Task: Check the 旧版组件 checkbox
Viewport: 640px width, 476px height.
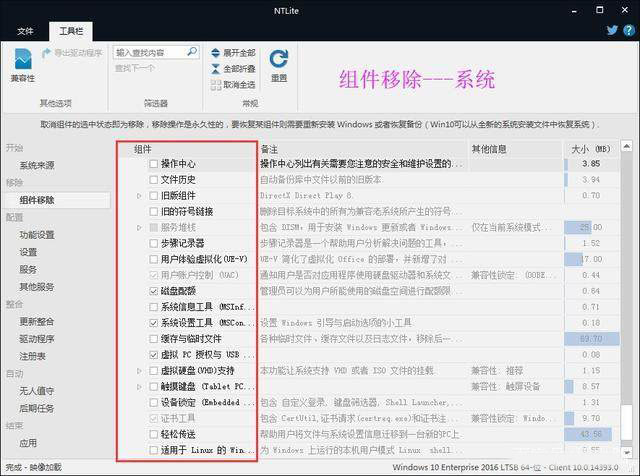Action: pos(153,196)
